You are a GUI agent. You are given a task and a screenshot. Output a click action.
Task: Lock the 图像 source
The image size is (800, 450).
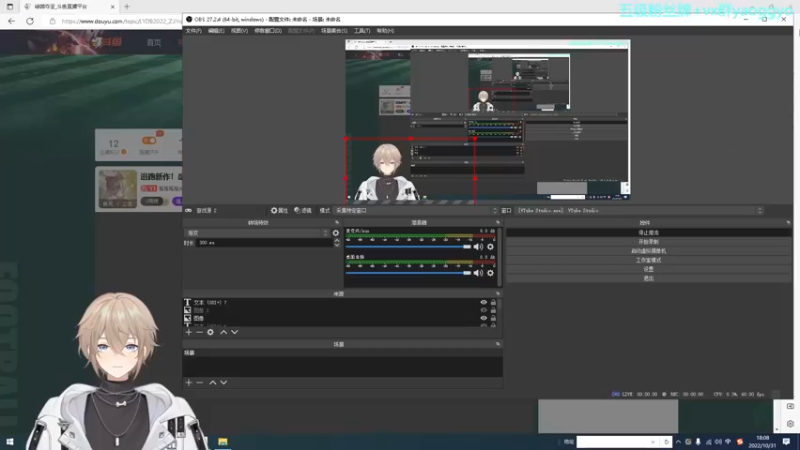(x=493, y=318)
